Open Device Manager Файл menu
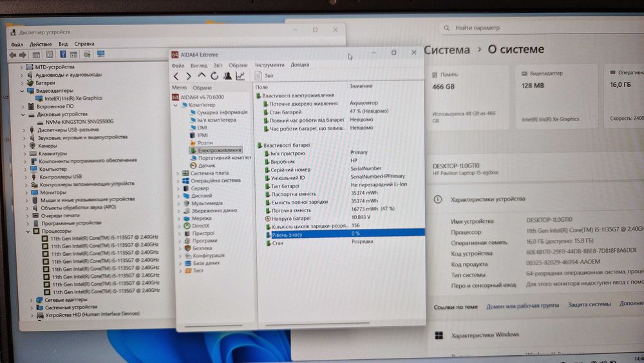Image resolution: width=644 pixels, height=363 pixels. (17, 44)
